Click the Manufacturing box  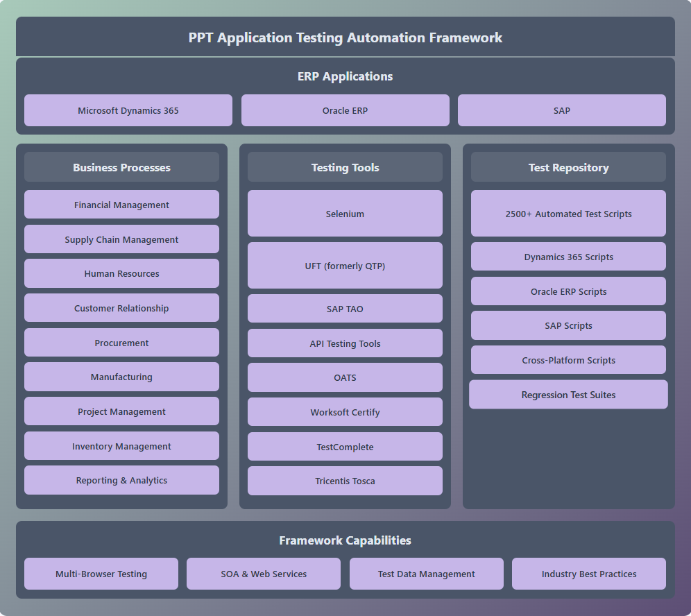[x=121, y=377]
